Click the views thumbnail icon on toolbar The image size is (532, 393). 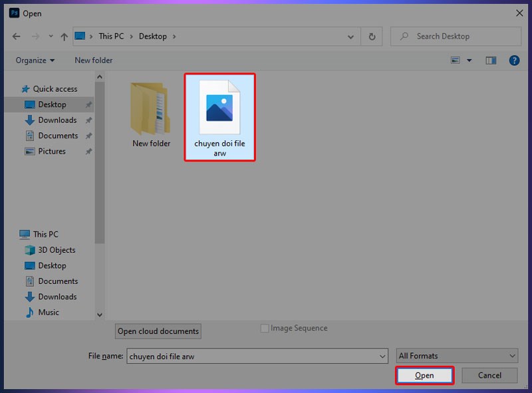click(455, 61)
